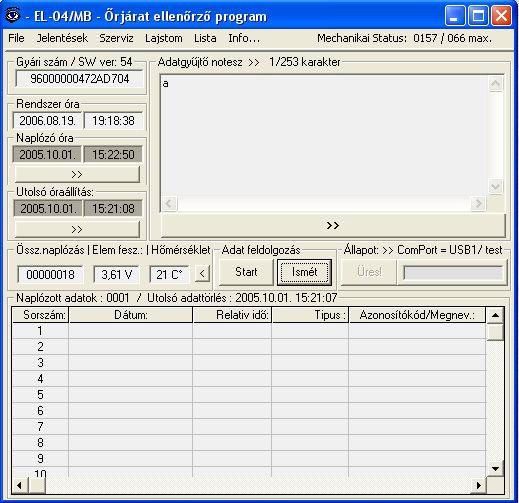Click the Ismét button
This screenshot has height=503, width=519.
click(304, 272)
